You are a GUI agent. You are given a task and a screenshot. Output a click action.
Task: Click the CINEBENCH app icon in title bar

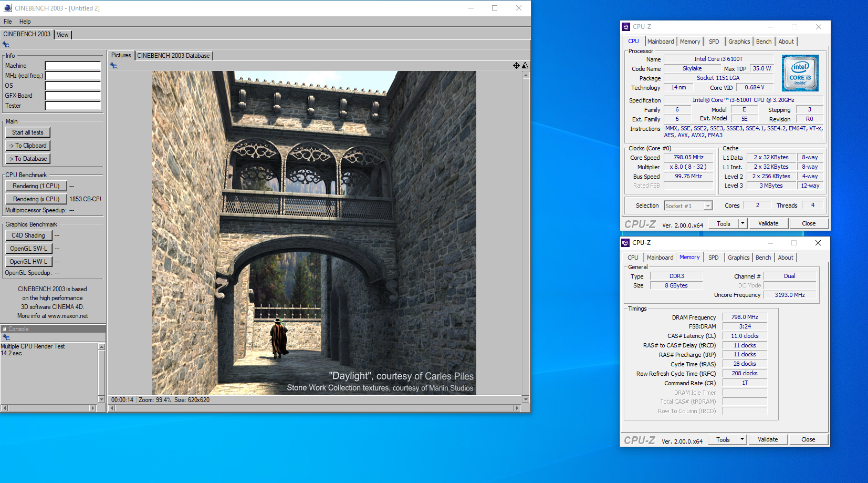7,8
